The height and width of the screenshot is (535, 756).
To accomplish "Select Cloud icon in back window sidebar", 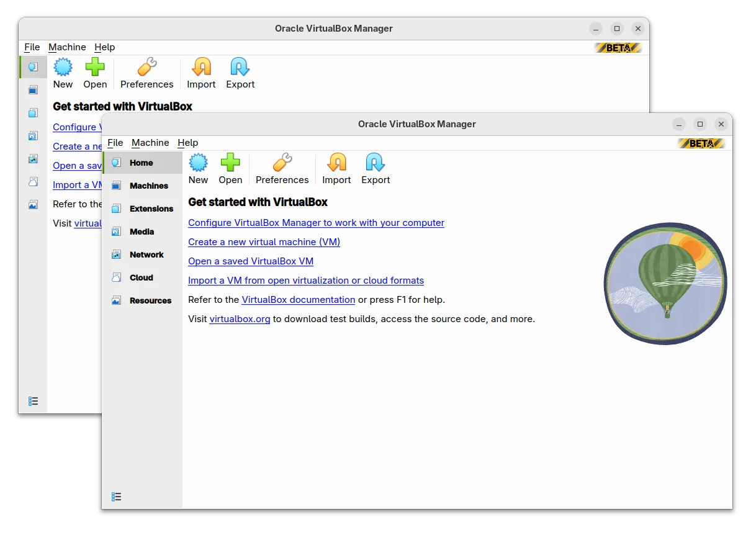I will tap(33, 182).
